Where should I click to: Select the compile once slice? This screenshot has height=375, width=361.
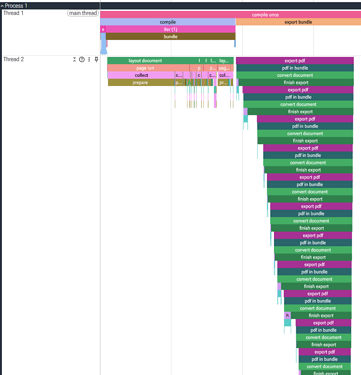[230, 15]
